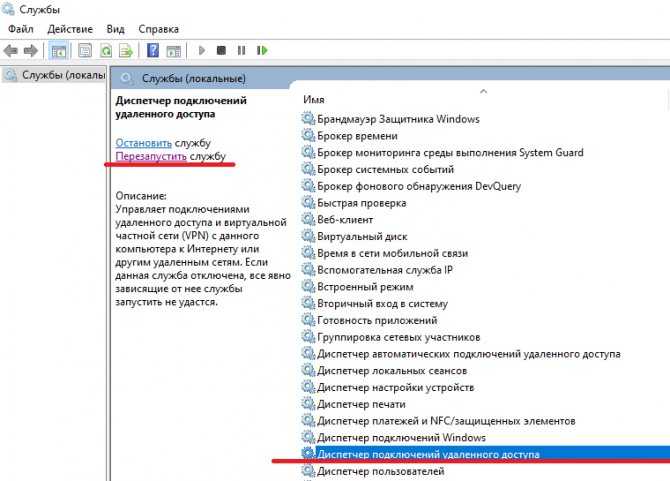Open the Help question mark icon

153,50
